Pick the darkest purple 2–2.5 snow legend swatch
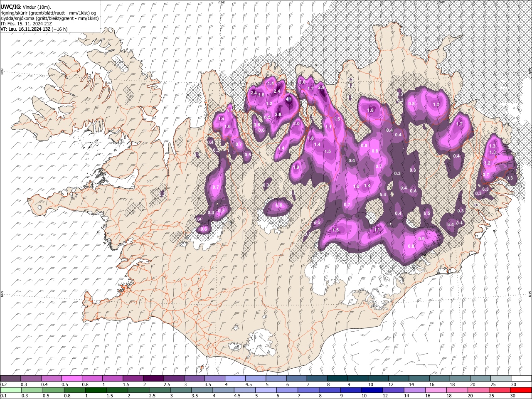532x399 pixels. pos(153,378)
